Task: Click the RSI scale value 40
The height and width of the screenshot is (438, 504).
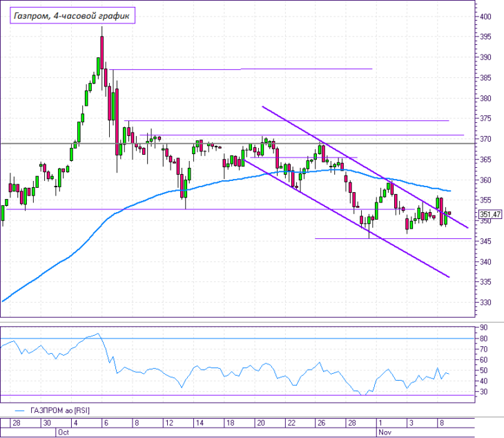Action: coord(483,381)
